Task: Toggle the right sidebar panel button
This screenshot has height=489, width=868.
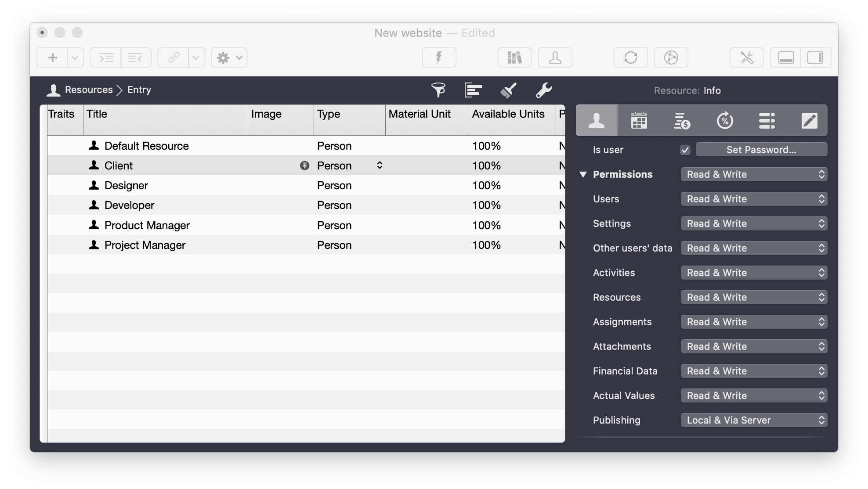Action: tap(815, 58)
